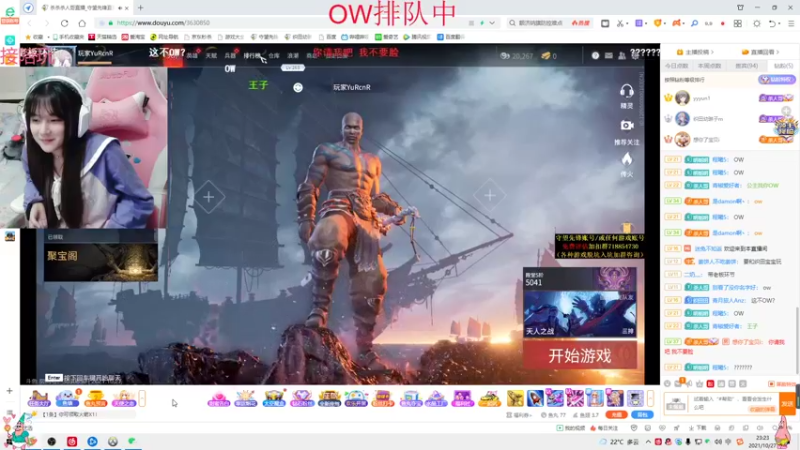Image resolution: width=800 pixels, height=450 pixels.
Task: Open the in-game mail envelope icon
Action: (x=609, y=56)
